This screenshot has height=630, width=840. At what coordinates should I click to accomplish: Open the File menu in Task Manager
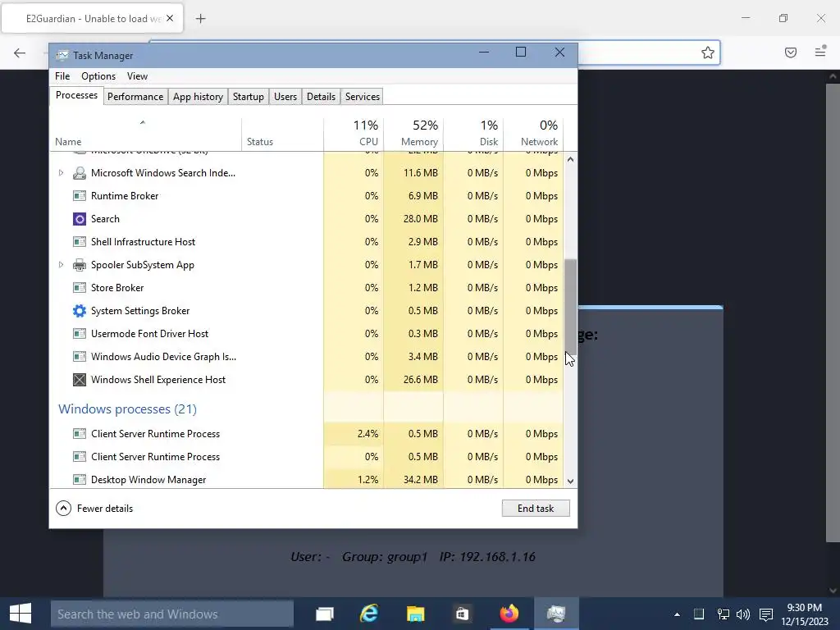coord(62,76)
